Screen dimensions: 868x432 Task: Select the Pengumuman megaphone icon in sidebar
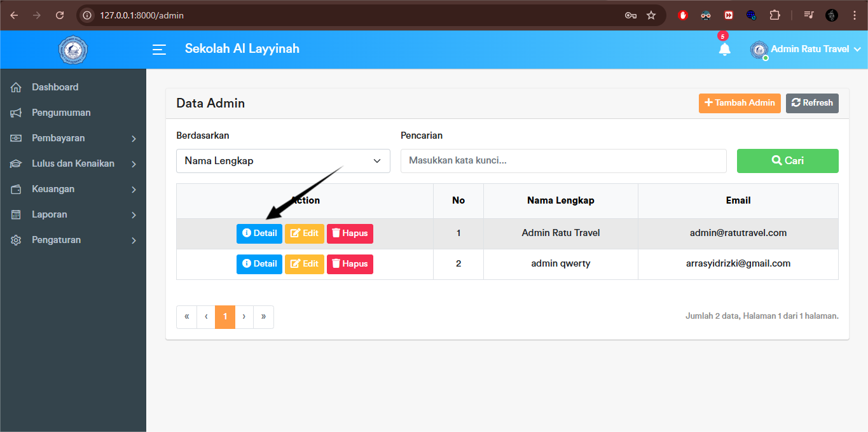pyautogui.click(x=15, y=112)
